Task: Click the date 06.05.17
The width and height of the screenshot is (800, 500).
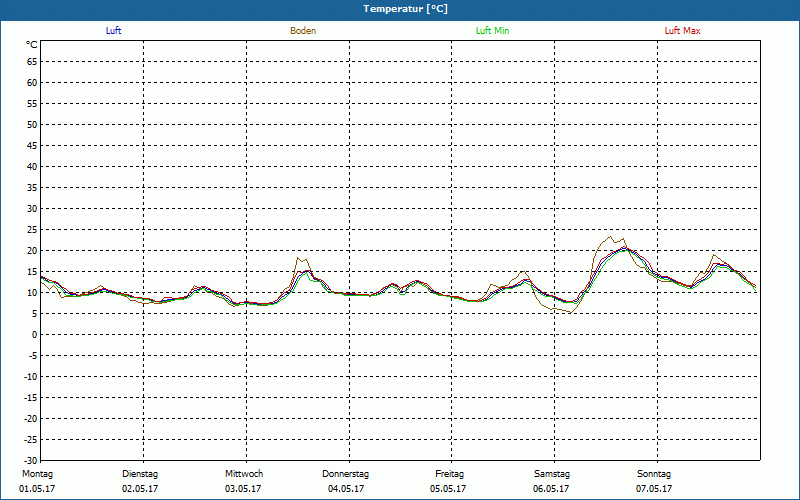Action: tap(551, 489)
